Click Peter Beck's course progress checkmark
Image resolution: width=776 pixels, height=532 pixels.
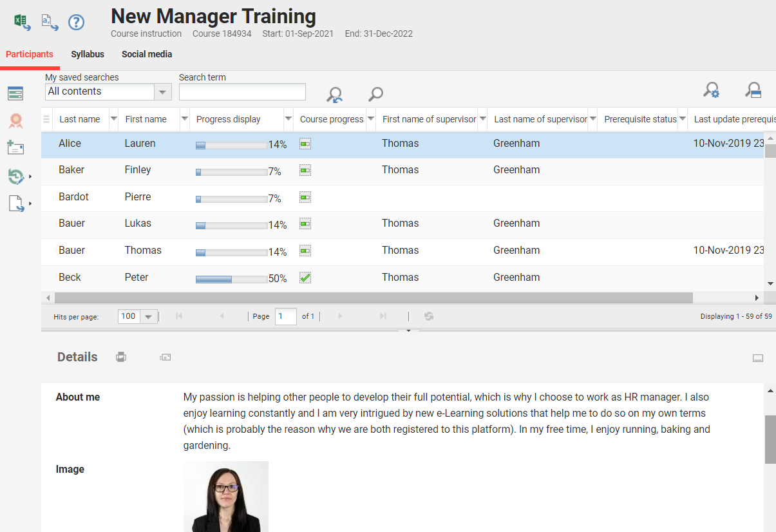305,278
